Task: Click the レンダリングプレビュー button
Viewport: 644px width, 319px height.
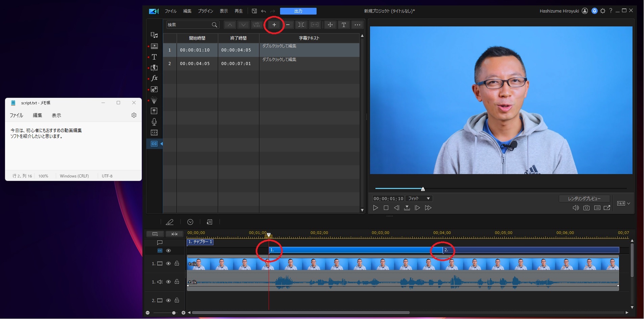Action: click(584, 199)
